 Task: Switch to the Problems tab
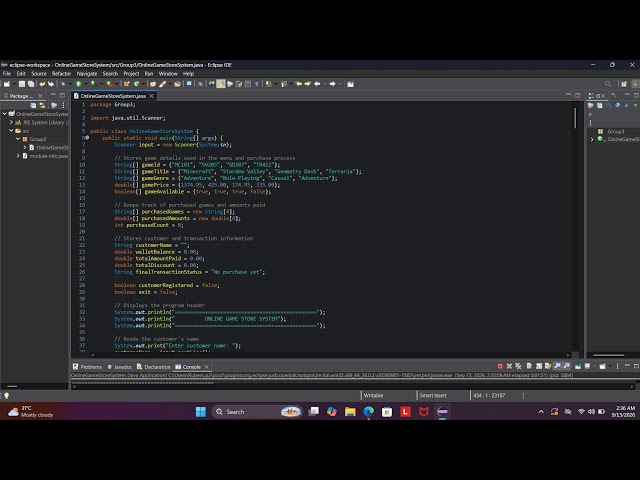tap(87, 367)
